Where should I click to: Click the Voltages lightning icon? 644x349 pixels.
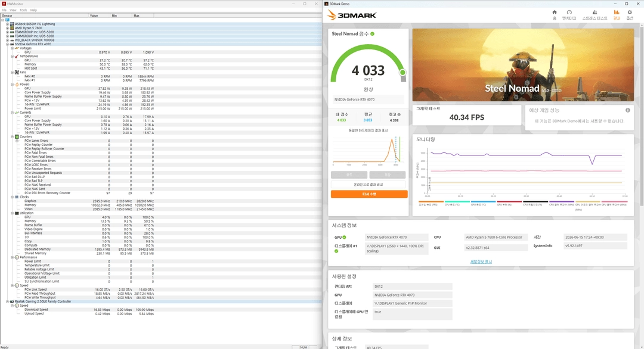17,48
